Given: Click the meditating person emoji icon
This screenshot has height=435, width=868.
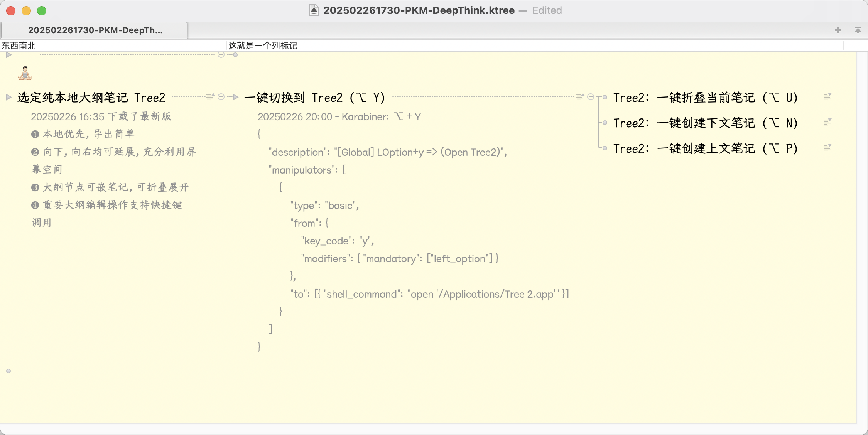Looking at the screenshot, I should tap(25, 73).
